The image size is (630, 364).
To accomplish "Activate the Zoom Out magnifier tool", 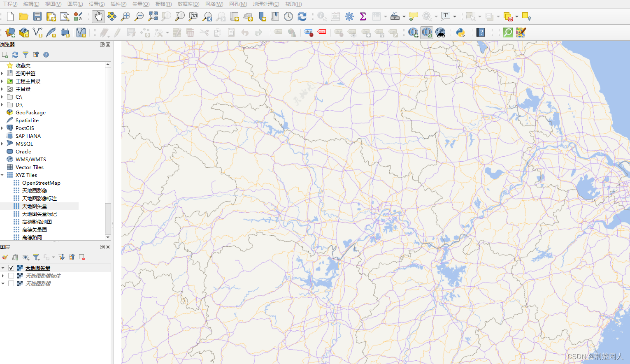I will [139, 16].
